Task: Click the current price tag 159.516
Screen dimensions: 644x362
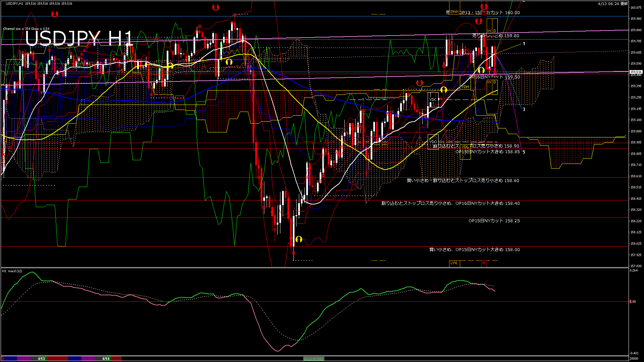Action: 636,72
